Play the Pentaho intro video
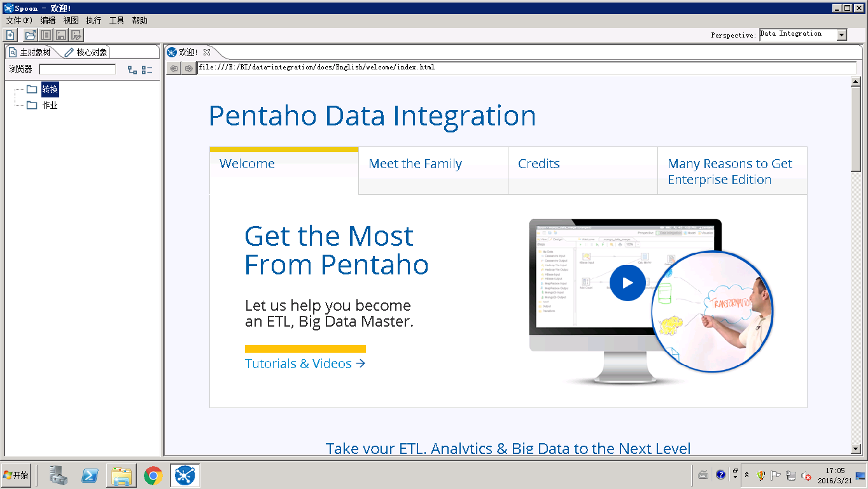This screenshot has height=489, width=868. point(627,283)
